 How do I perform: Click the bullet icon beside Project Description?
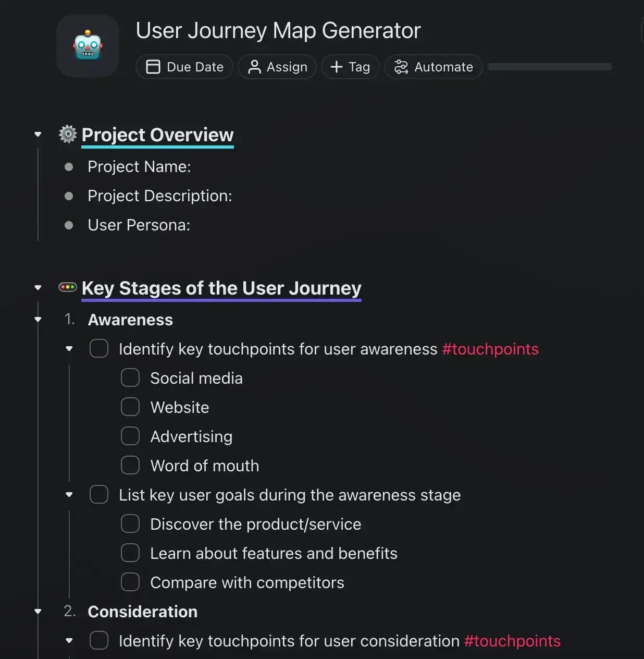(69, 196)
